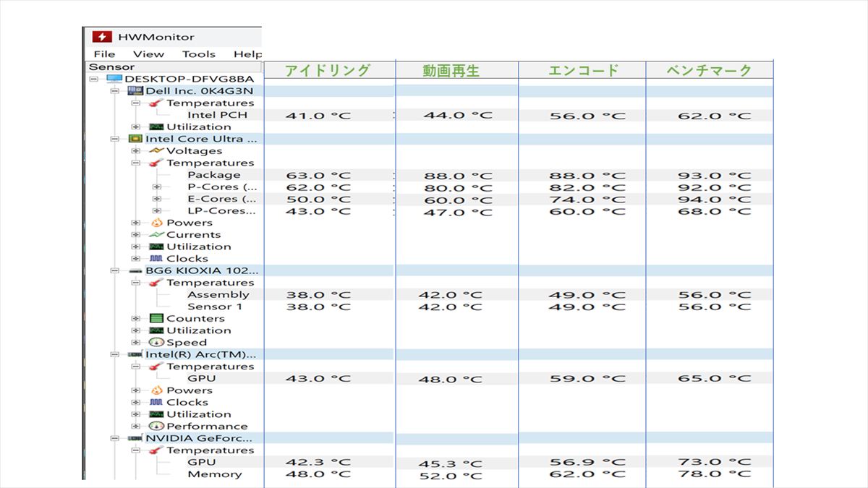Viewport: 868px width, 488px height.
Task: Collapse the DESKTOP-DFVG8BA root node
Action: [93, 79]
